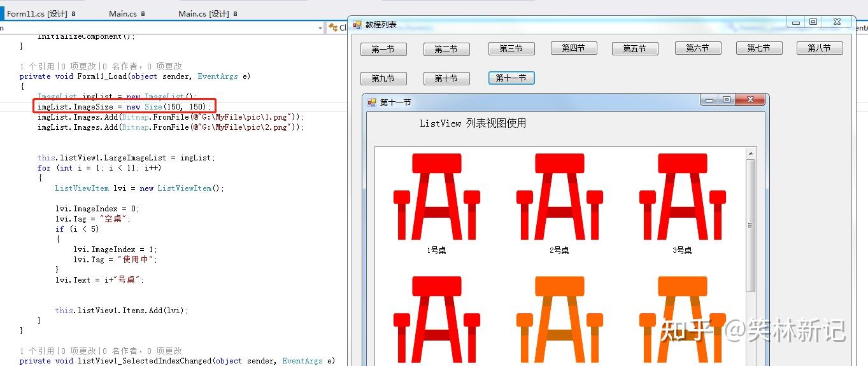The image size is (868, 366).
Task: Click the lvi.ImageIndex = 0 code line
Action: pyautogui.click(x=97, y=209)
